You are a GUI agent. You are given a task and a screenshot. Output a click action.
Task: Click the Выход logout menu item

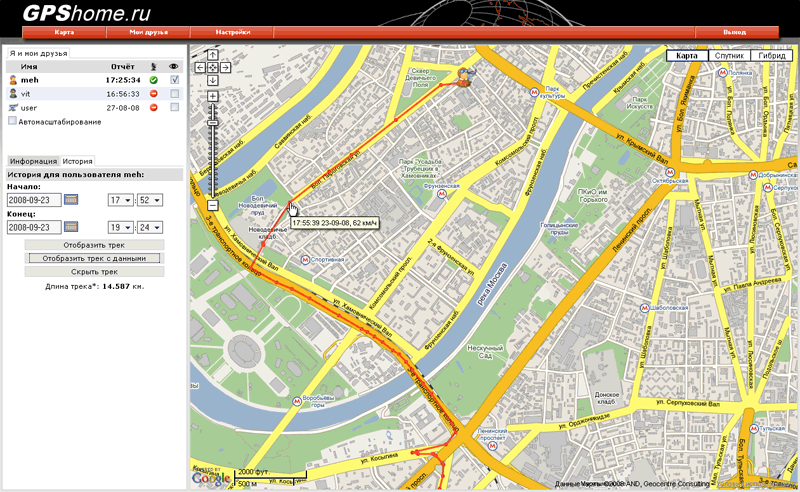coord(735,32)
